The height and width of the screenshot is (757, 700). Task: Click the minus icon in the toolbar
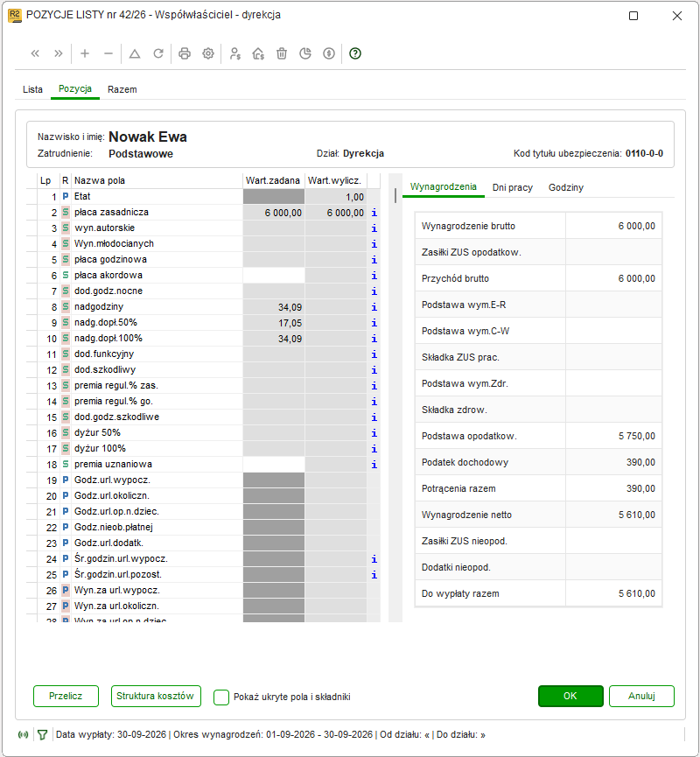(x=108, y=53)
